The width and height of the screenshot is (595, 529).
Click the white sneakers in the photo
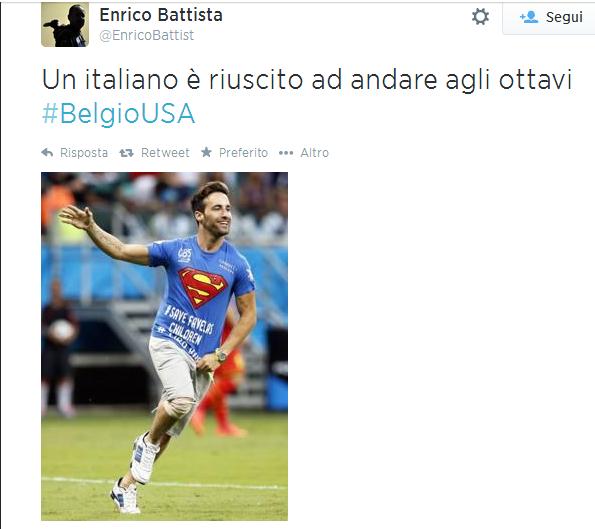tap(135, 474)
